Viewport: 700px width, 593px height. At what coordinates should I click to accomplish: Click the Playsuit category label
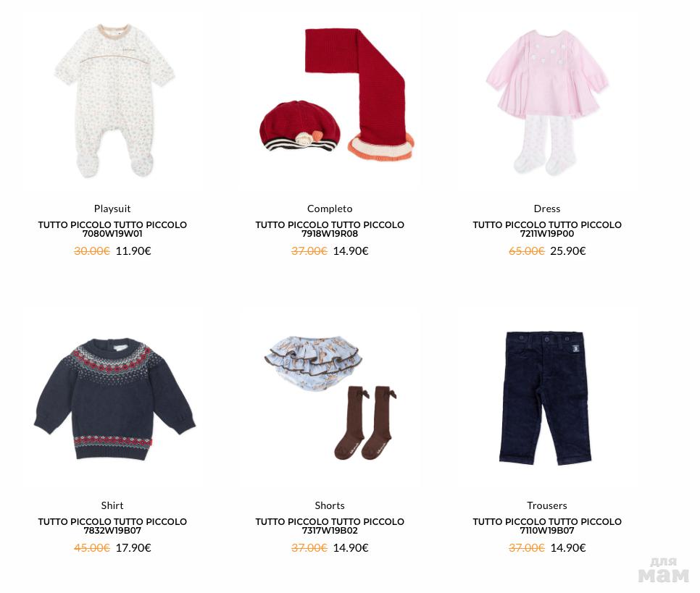pos(112,209)
